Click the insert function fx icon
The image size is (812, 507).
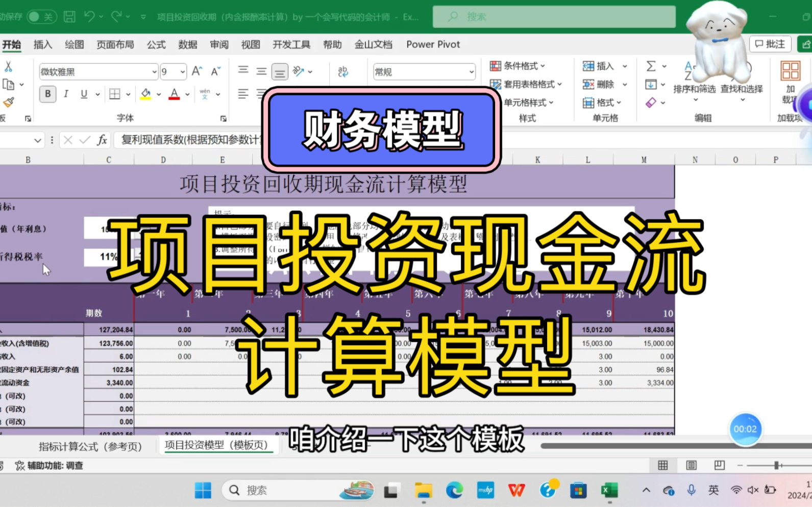[102, 140]
